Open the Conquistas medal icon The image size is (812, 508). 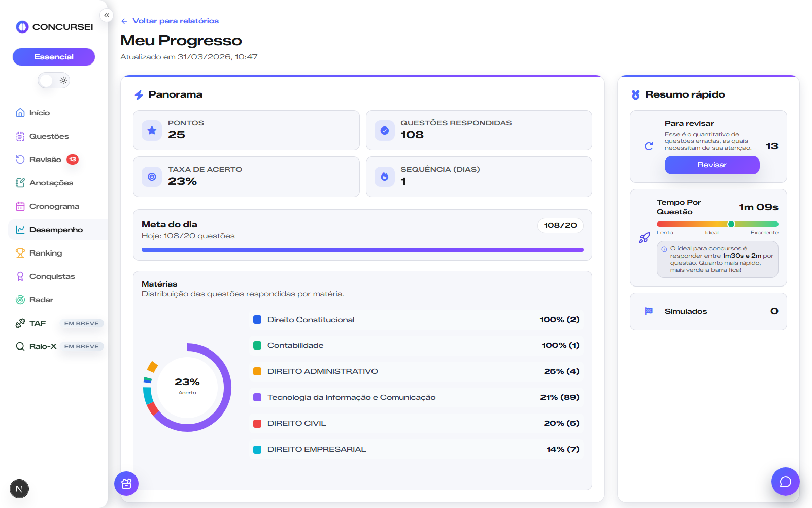pyautogui.click(x=20, y=276)
